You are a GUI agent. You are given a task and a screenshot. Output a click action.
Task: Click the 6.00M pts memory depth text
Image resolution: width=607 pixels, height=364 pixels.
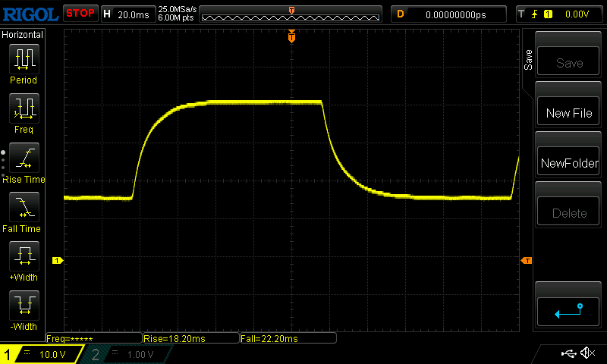coord(176,17)
